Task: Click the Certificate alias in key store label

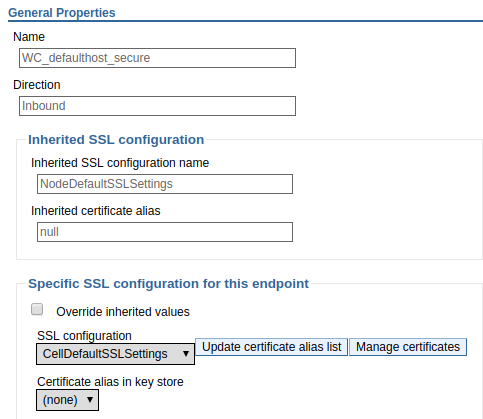Action: click(110, 382)
